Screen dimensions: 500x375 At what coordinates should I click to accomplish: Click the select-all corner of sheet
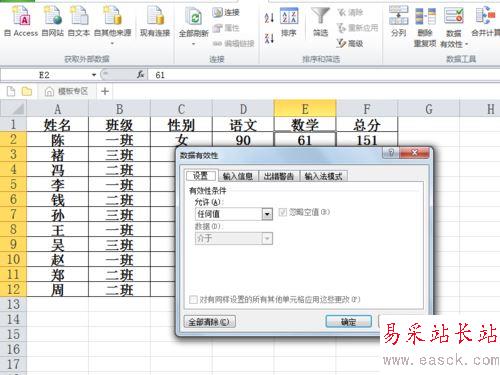point(13,109)
